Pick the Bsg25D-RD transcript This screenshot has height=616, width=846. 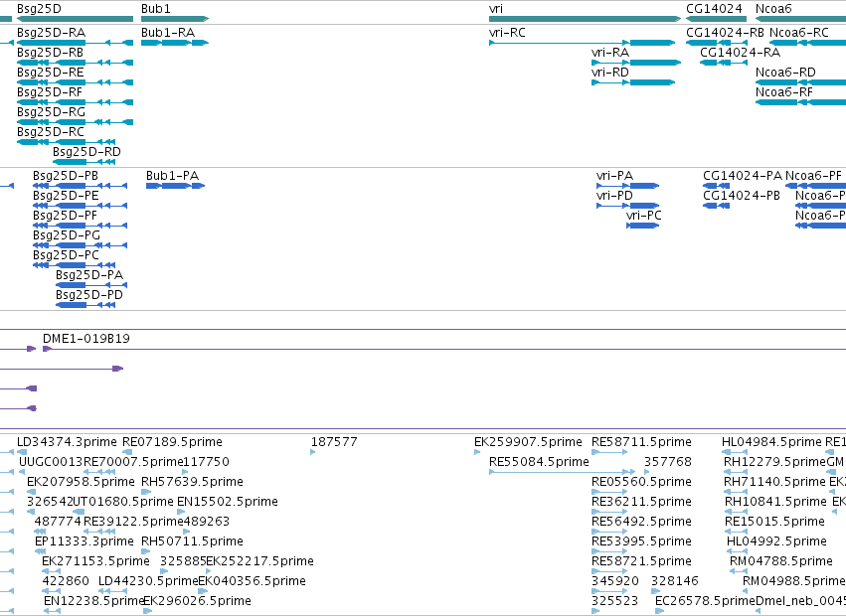click(x=85, y=162)
